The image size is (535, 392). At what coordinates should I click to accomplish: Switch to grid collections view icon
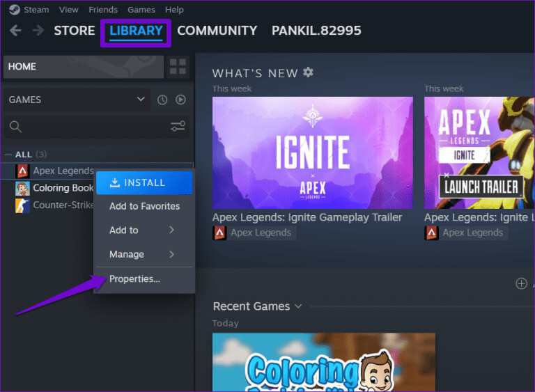pos(178,67)
